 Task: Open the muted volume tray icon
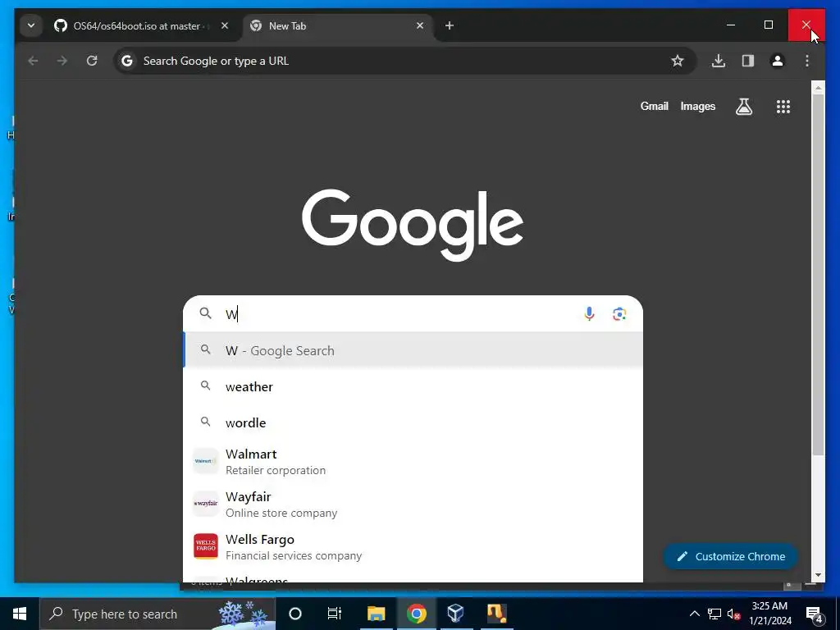point(734,614)
